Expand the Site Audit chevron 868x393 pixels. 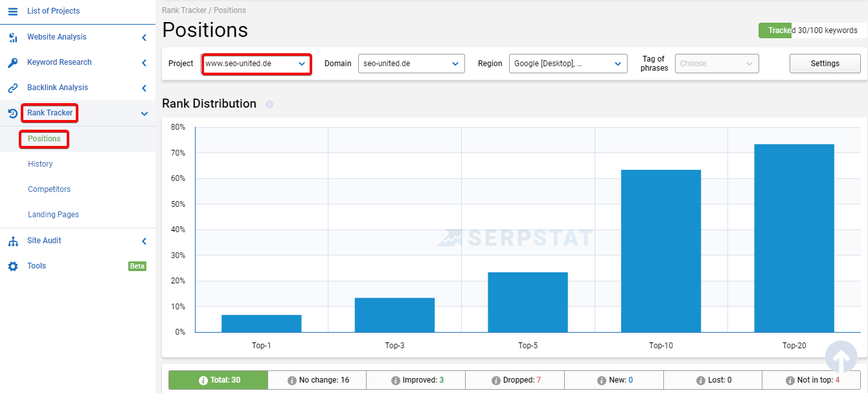(144, 241)
